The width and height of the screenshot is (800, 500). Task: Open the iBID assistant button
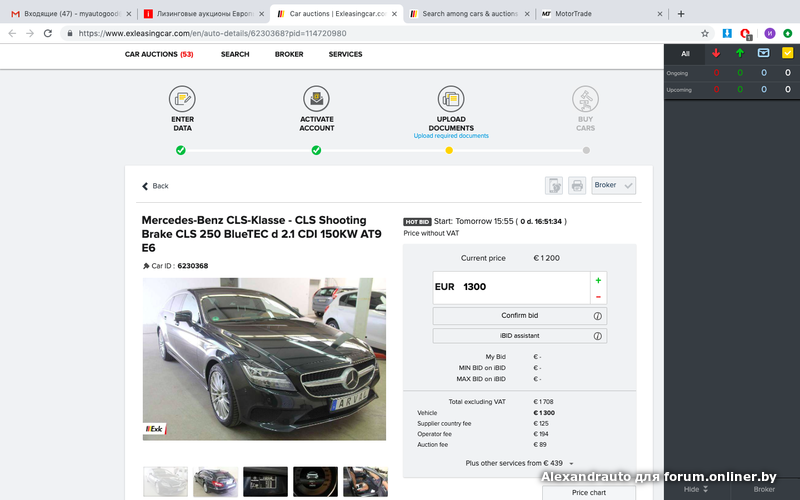[x=519, y=336]
